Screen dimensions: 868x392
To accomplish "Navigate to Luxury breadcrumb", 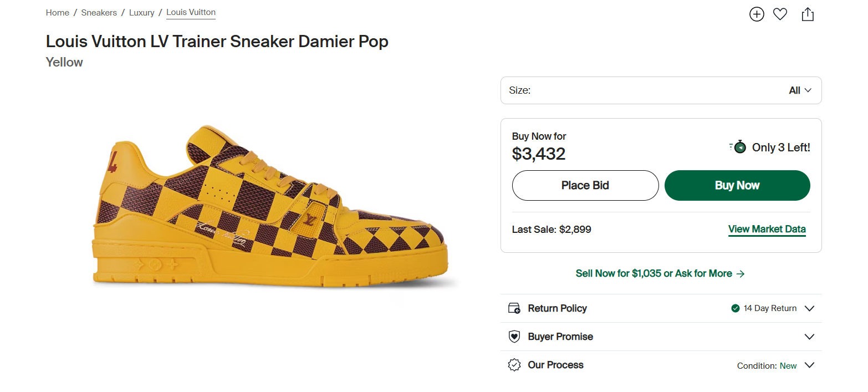I will tap(142, 12).
